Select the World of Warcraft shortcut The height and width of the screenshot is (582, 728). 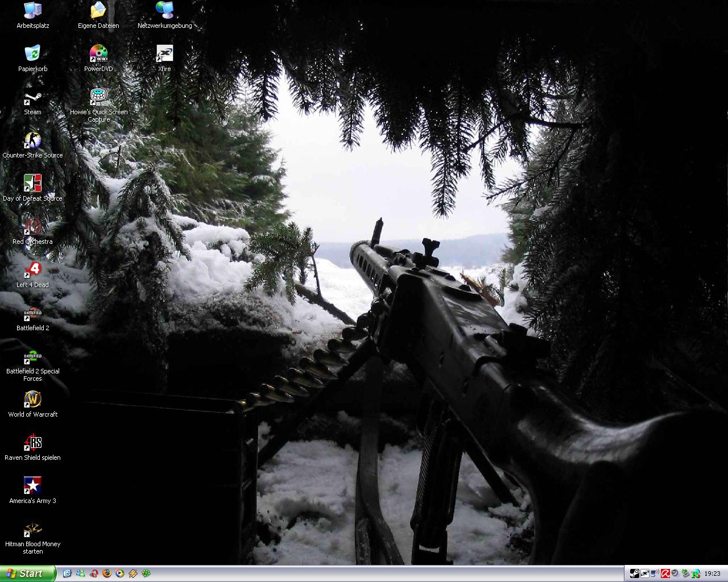point(33,405)
